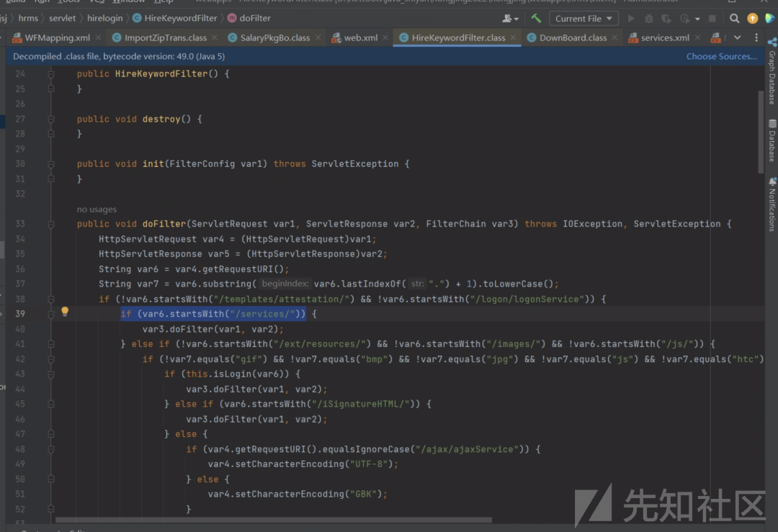Screen dimensions: 778x532
Task: Click "/services/" string on line 39
Action: 262,314
